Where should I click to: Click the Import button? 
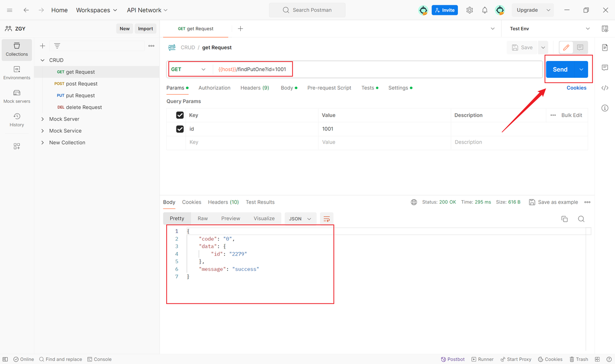146,29
